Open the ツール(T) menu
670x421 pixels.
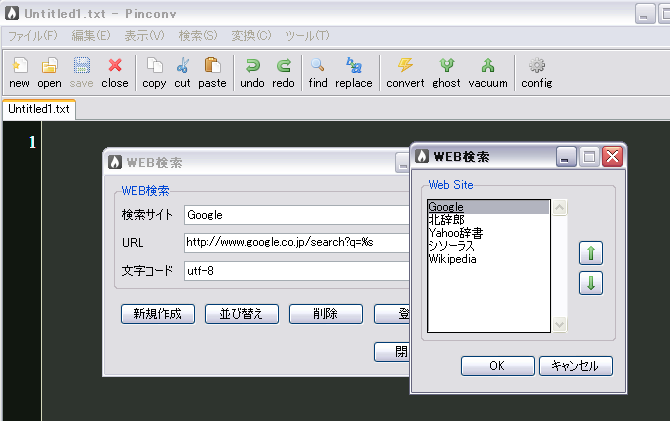coord(307,35)
